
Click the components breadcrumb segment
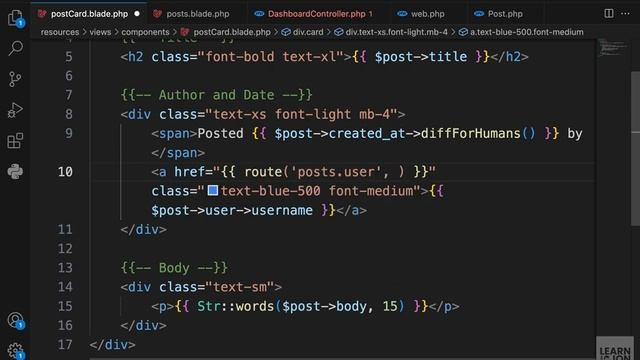click(145, 32)
